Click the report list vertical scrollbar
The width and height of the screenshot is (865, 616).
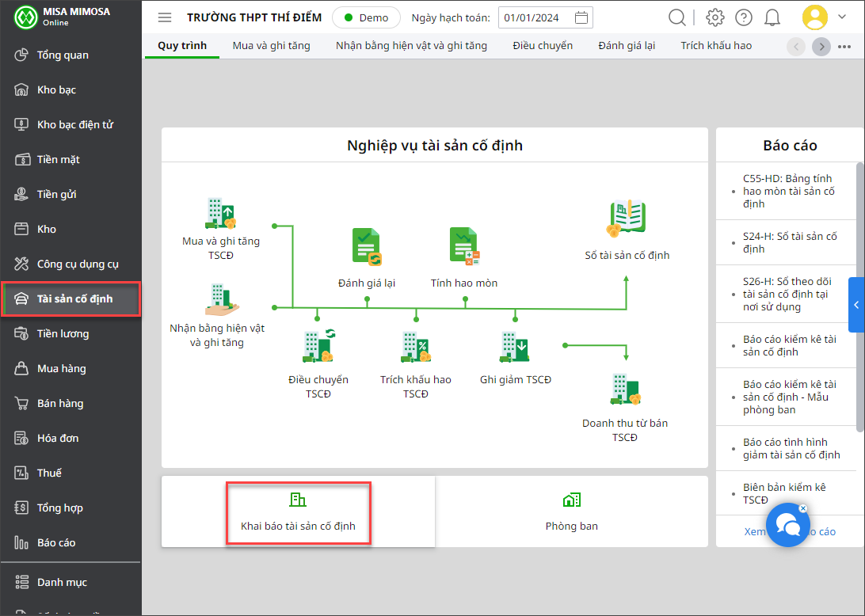coord(860,297)
